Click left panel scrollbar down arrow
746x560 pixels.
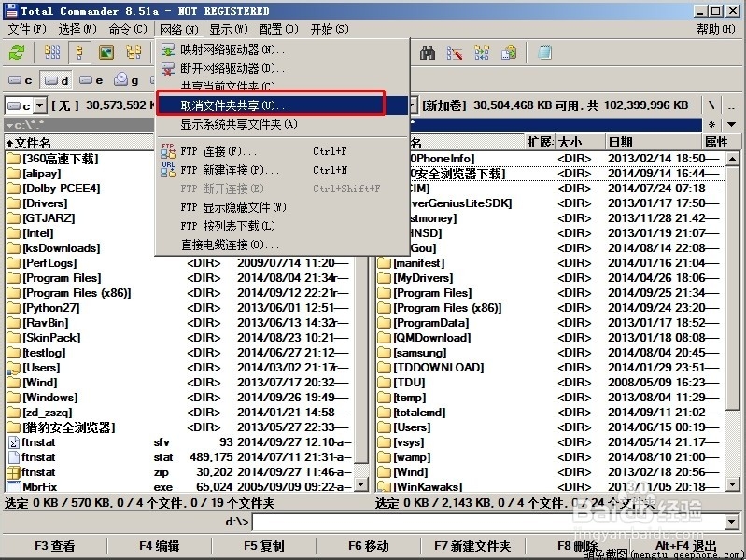(x=361, y=484)
